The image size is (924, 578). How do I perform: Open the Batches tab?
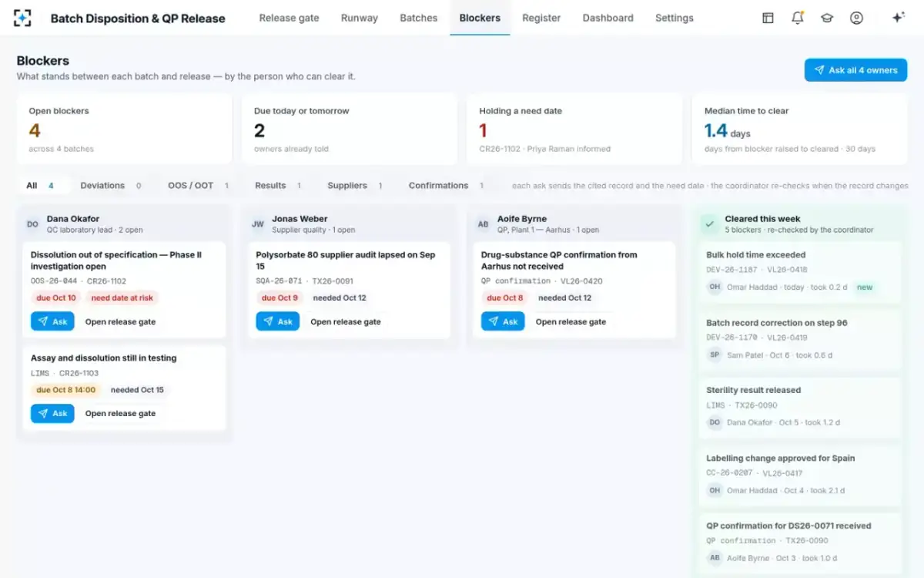pyautogui.click(x=419, y=18)
